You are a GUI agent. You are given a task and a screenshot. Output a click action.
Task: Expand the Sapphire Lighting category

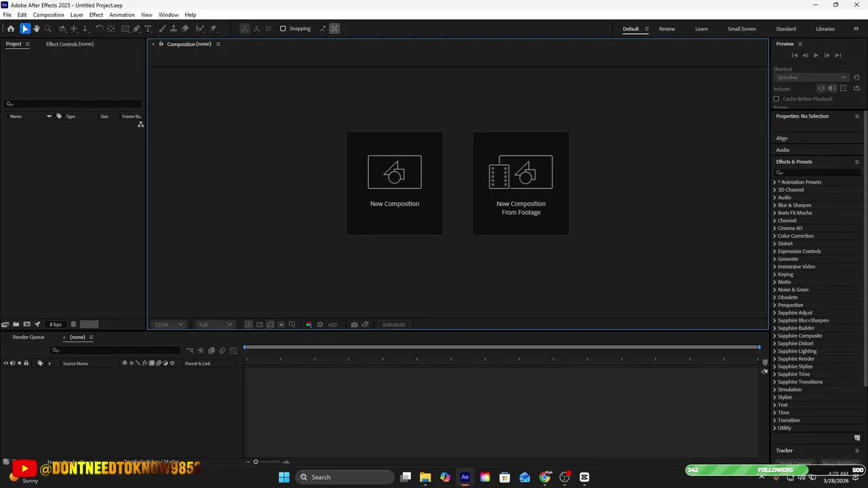(x=774, y=351)
